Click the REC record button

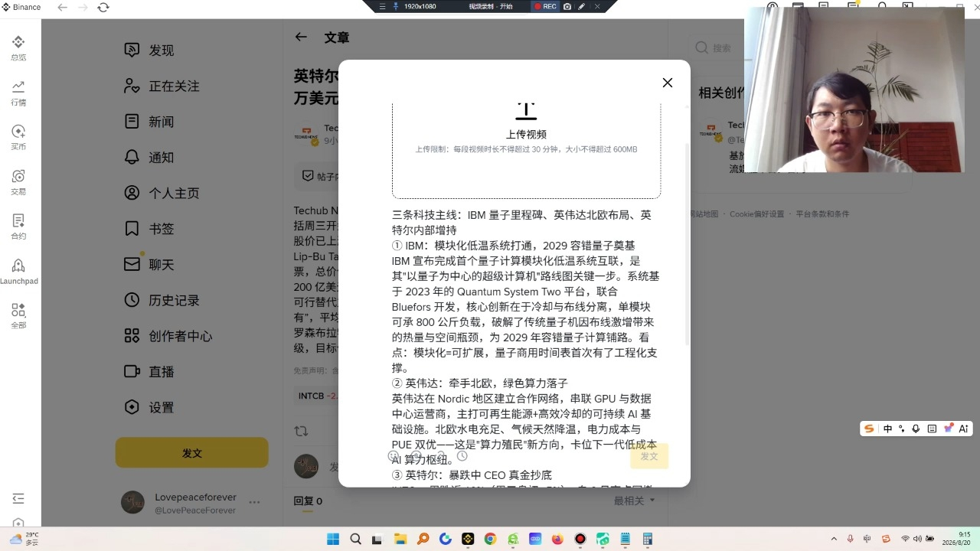545,6
